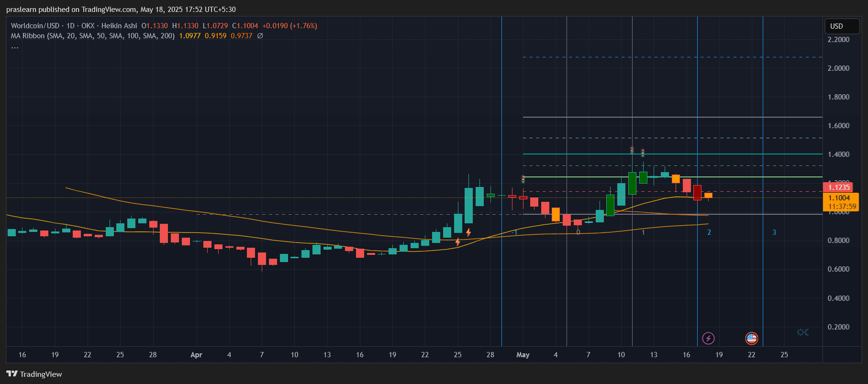Click the blue -1 time zone label
Screen dimensions: 868x384
pos(515,232)
